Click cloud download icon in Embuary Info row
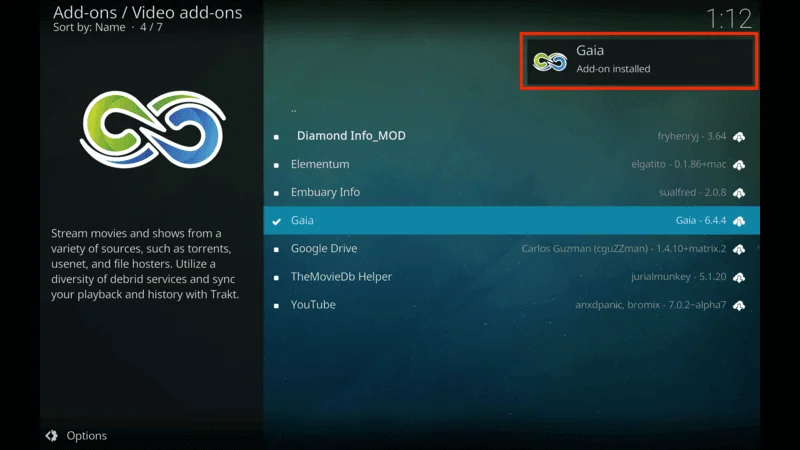The height and width of the screenshot is (450, 800). pyautogui.click(x=739, y=193)
